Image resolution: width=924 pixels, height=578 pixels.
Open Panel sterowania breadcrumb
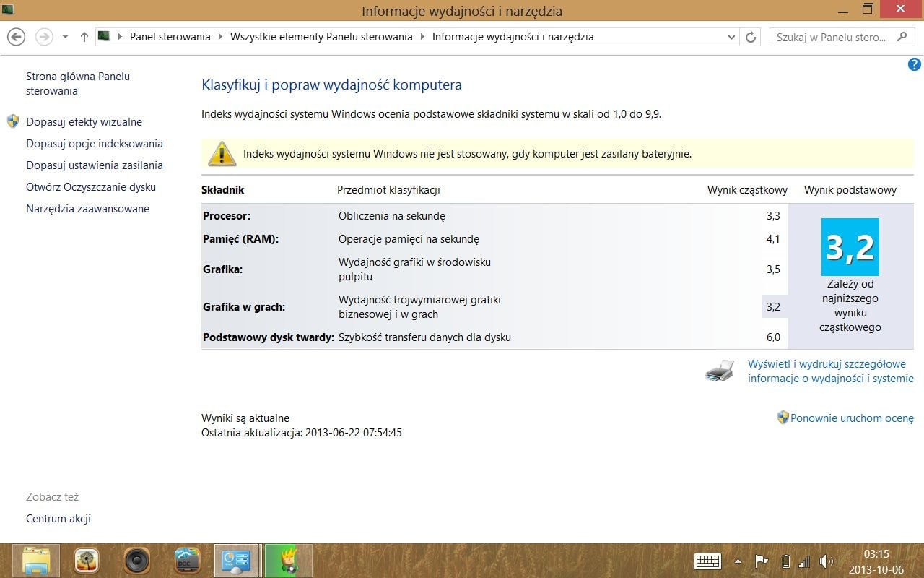[170, 37]
